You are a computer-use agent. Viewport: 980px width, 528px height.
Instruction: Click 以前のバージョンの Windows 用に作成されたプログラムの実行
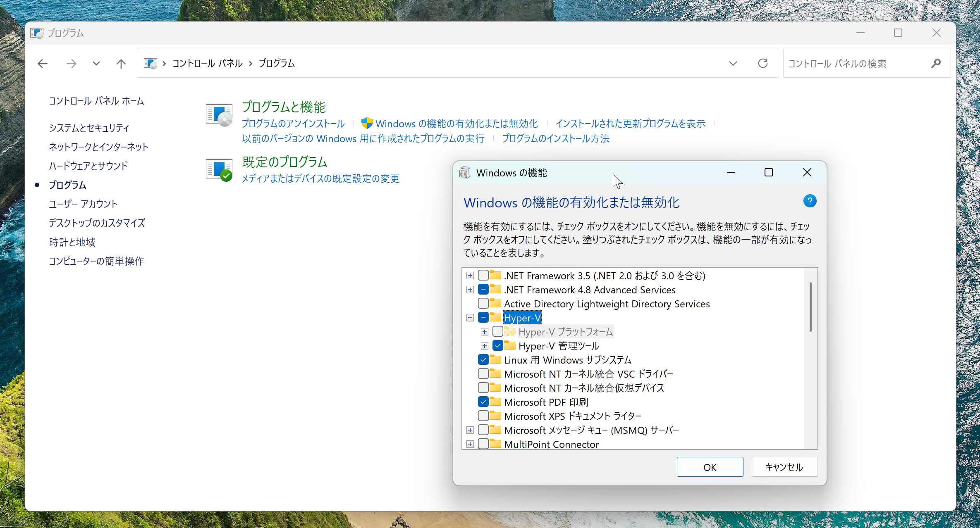coord(363,138)
